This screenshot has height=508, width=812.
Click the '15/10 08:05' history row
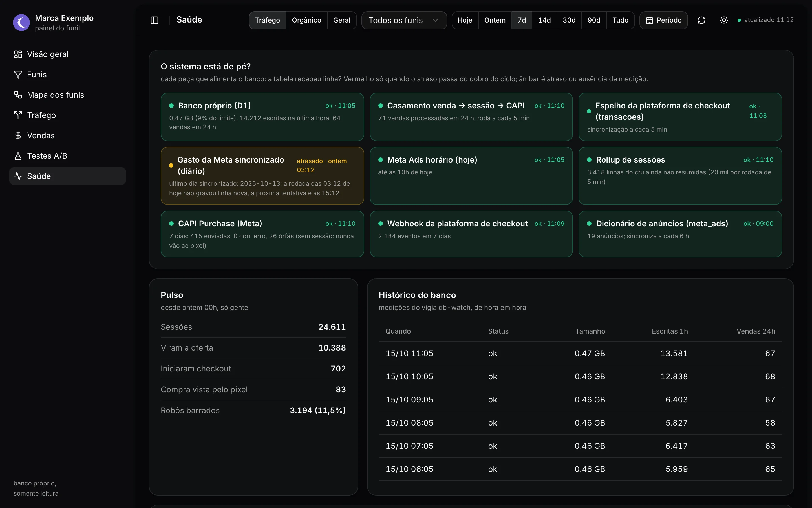[x=580, y=423]
